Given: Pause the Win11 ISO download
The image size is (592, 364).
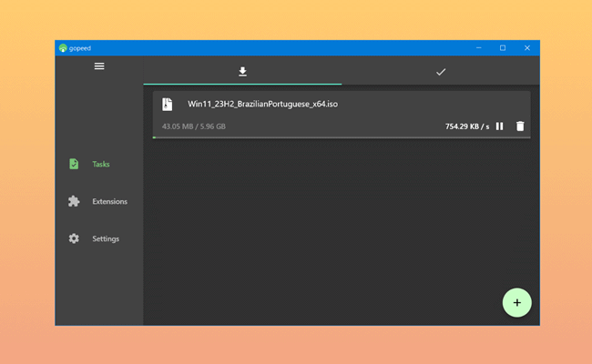Looking at the screenshot, I should [x=499, y=126].
